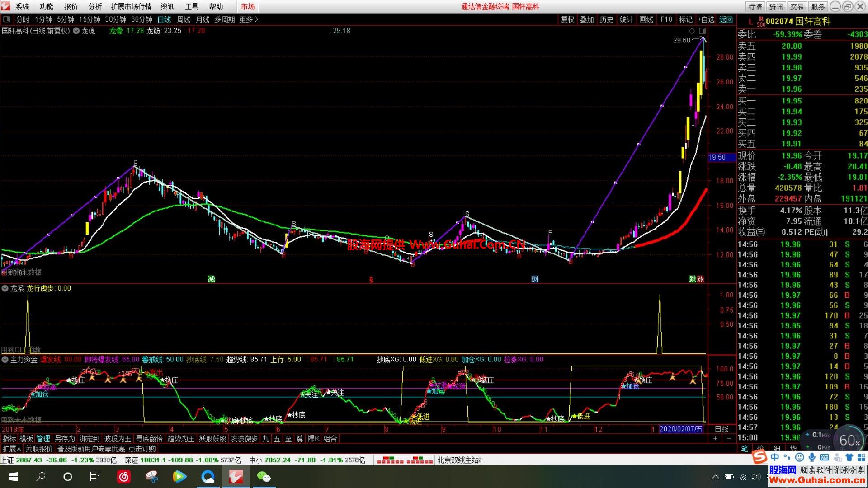Open the 复权 adjustment dropdown
Viewport: 868px width, 488px height.
click(567, 19)
